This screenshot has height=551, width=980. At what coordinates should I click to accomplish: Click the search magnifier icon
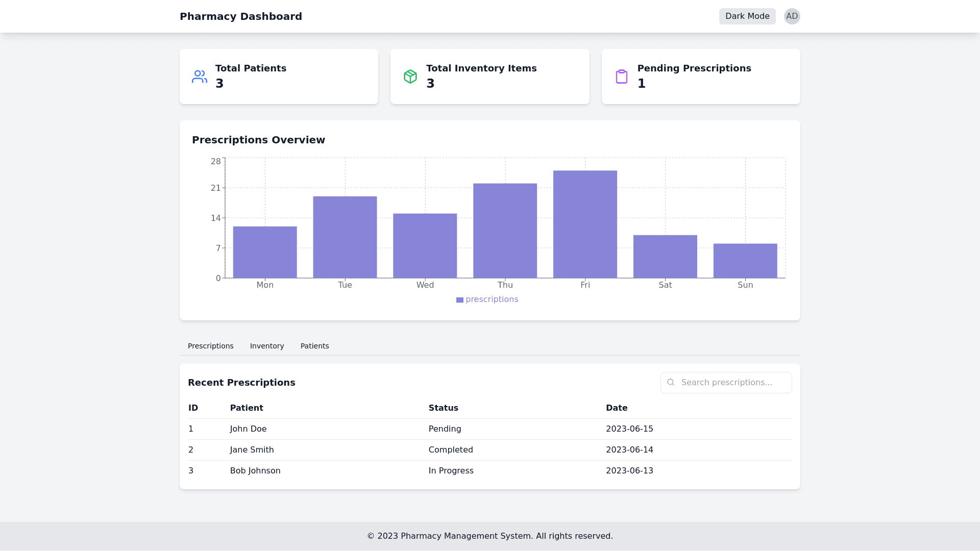pos(671,382)
